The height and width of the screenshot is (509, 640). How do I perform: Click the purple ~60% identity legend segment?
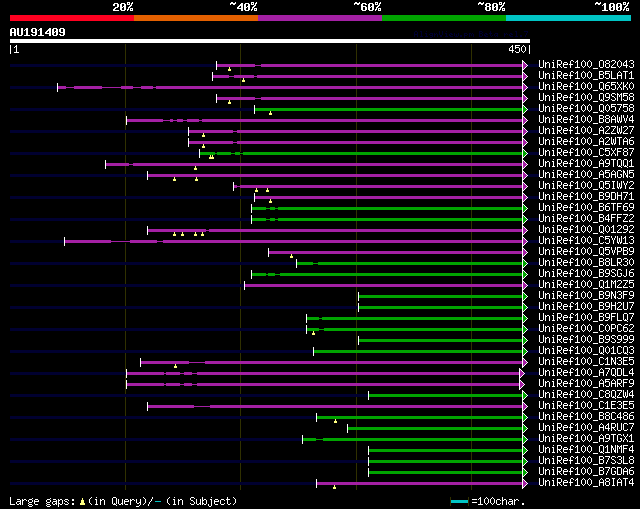[x=320, y=18]
